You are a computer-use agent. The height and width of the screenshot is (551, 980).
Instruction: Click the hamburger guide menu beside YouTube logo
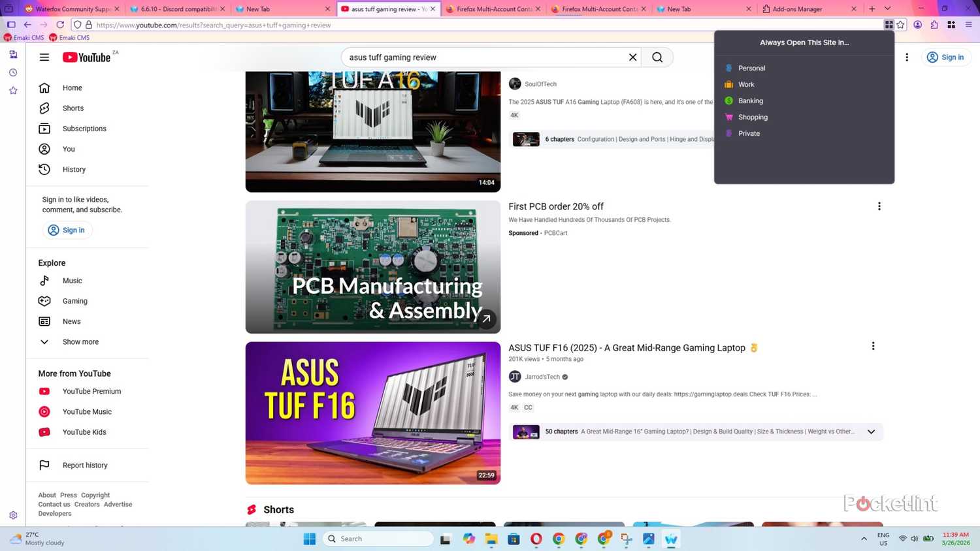point(44,57)
